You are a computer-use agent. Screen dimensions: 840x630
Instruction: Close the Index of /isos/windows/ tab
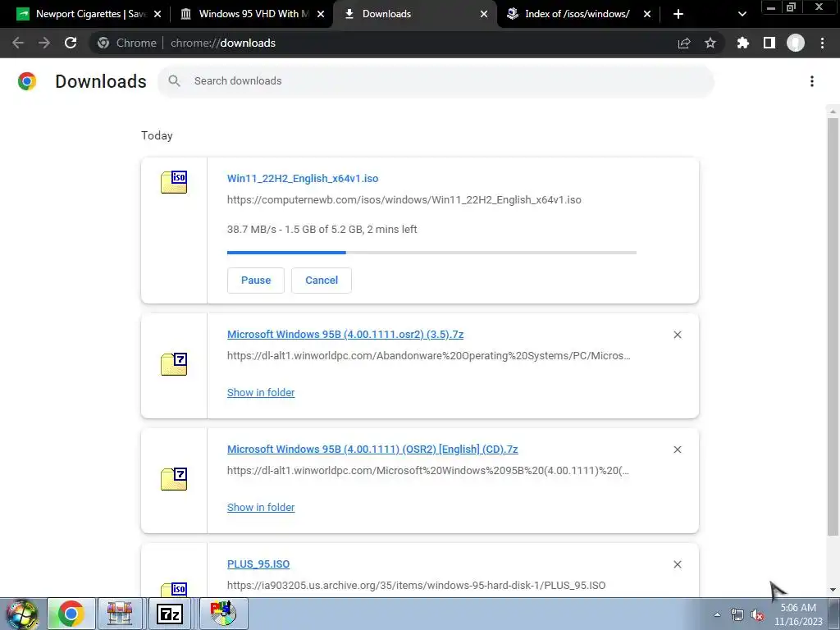(x=647, y=14)
